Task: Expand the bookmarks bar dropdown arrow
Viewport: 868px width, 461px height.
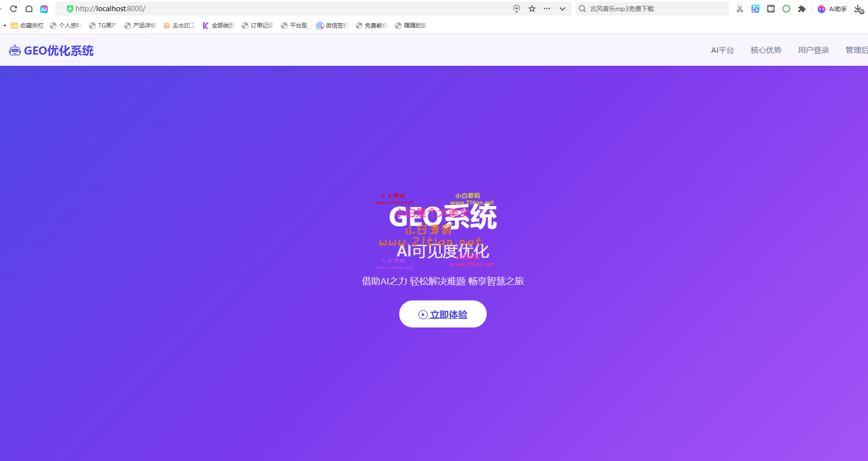Action: tap(5, 26)
